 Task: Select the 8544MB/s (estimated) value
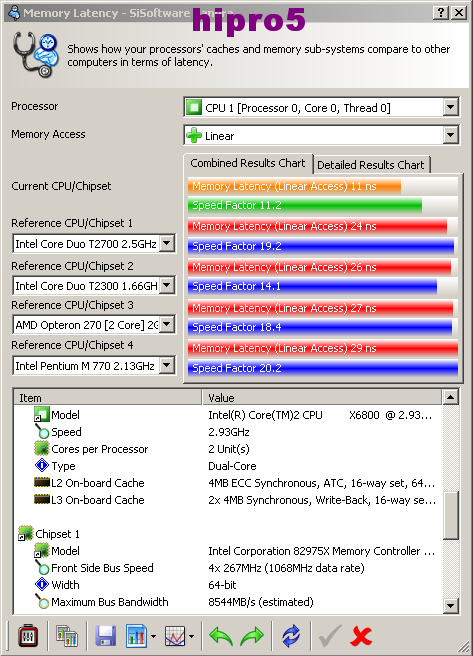[x=261, y=602]
